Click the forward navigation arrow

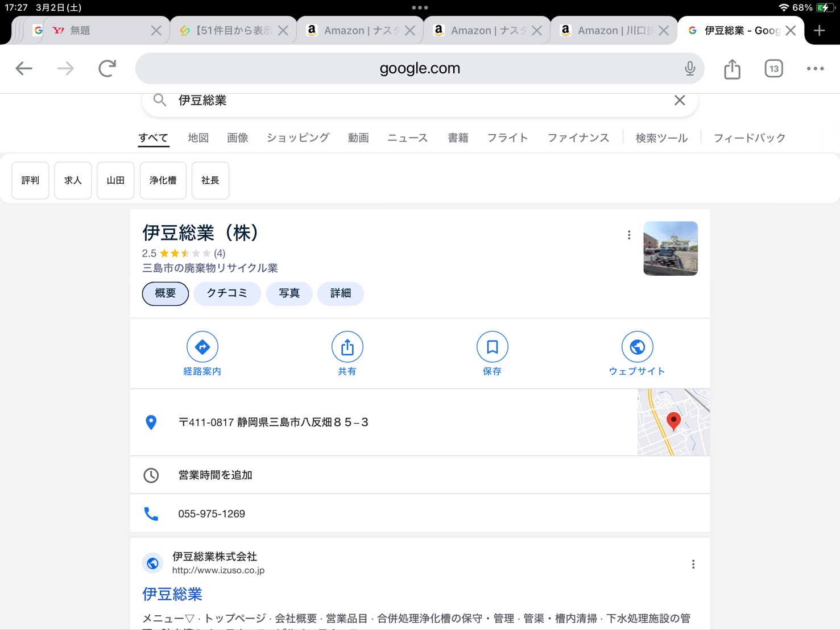coord(65,69)
